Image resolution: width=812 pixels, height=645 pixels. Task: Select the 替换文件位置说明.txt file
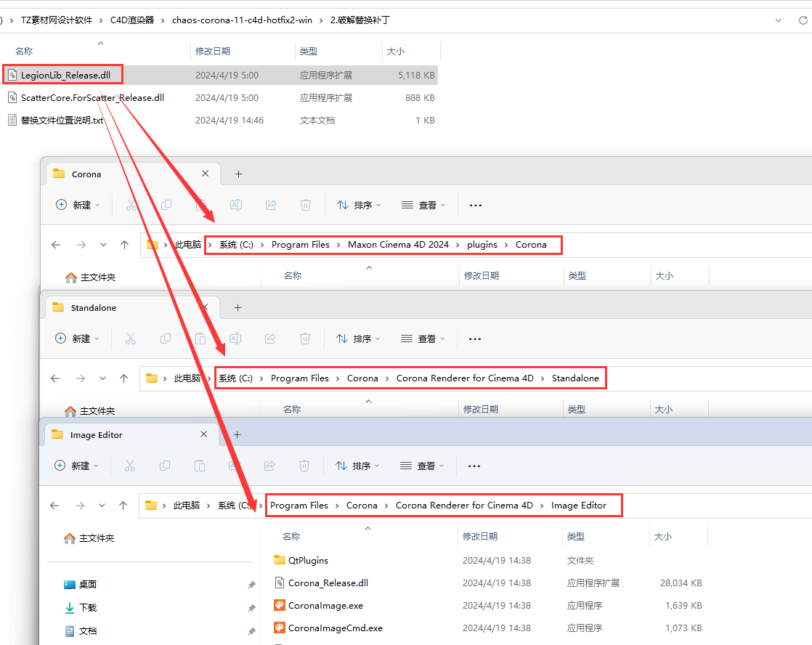click(220, 120)
